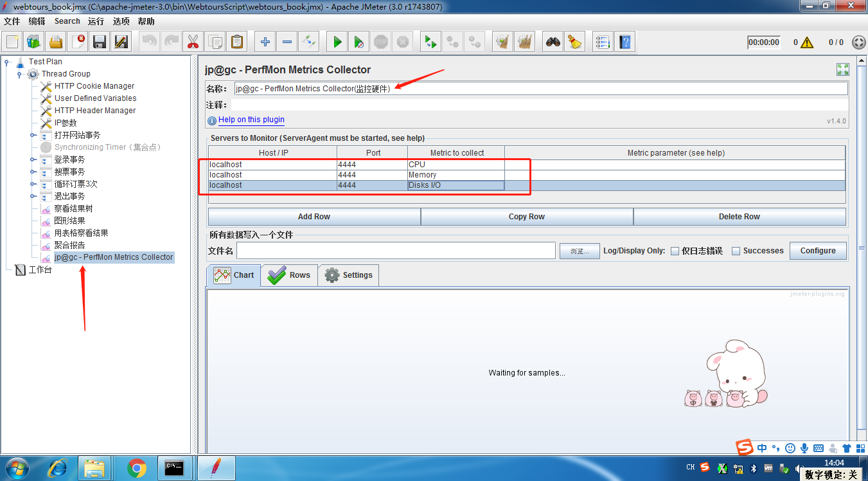The width and height of the screenshot is (868, 481).
Task: Click the Cut scissors icon
Action: click(192, 42)
